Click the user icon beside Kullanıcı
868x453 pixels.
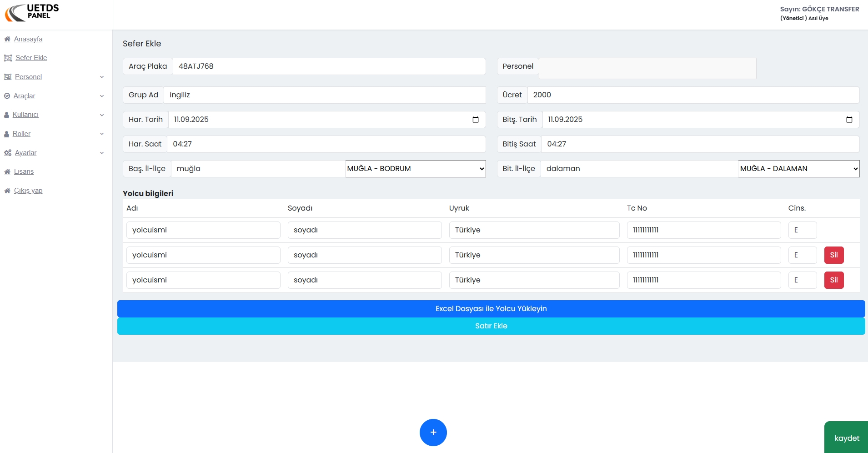7,115
